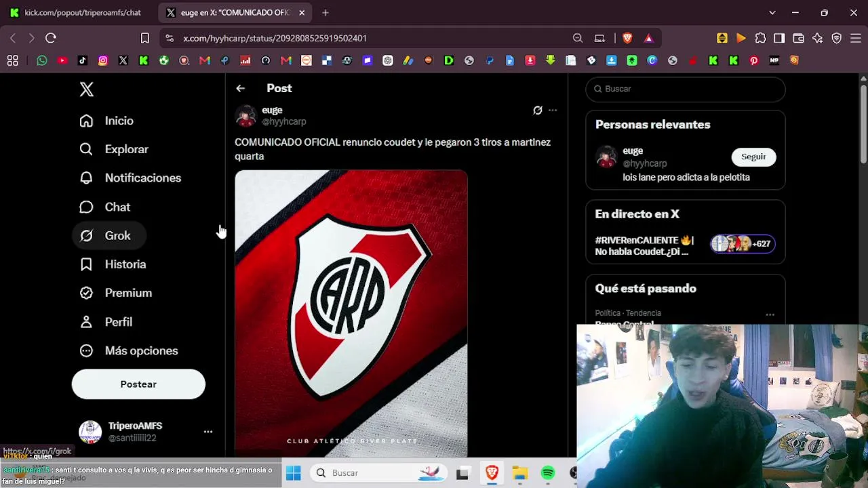Toggle the browser sidebar panel
Viewport: 868px width, 488px height.
(x=779, y=38)
